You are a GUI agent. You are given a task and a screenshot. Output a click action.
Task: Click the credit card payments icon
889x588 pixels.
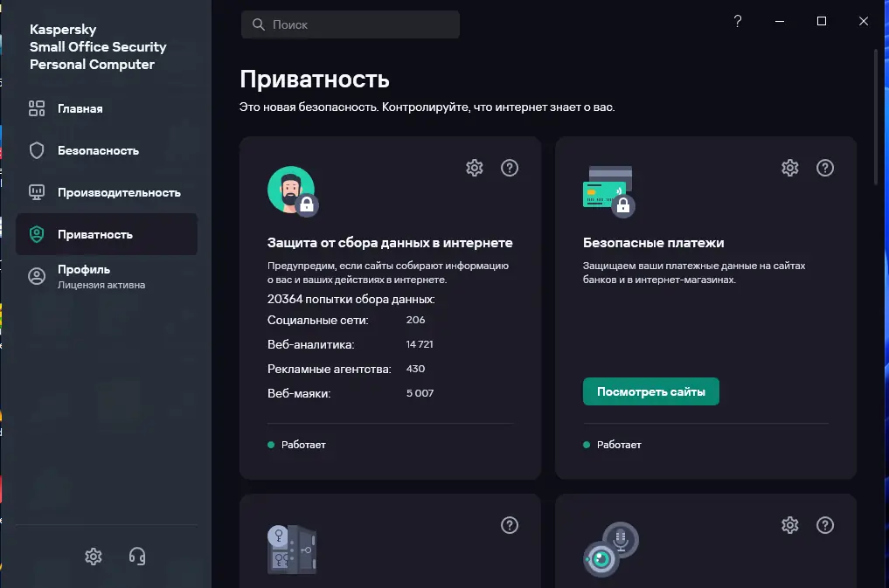[x=609, y=191]
